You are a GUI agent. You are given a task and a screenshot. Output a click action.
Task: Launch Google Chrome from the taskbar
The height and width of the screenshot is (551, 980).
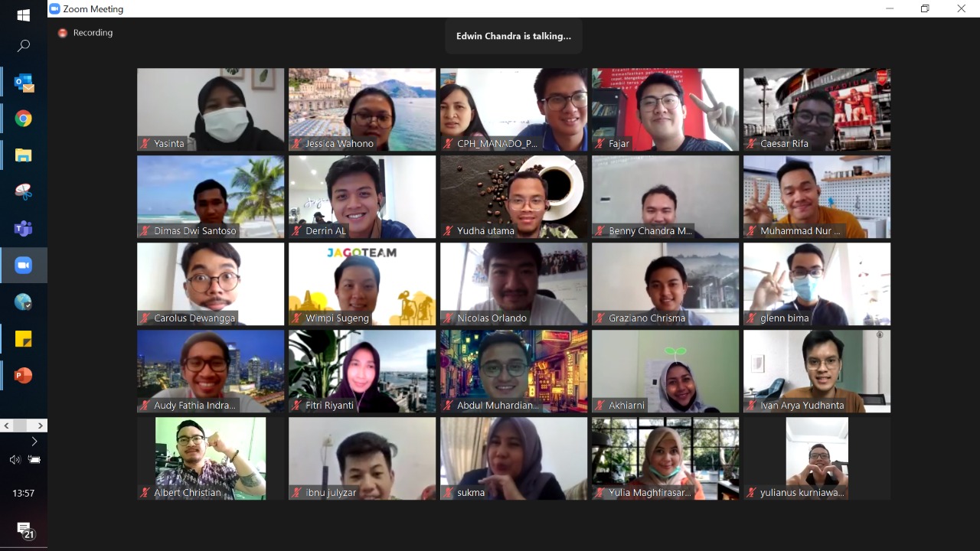tap(24, 119)
